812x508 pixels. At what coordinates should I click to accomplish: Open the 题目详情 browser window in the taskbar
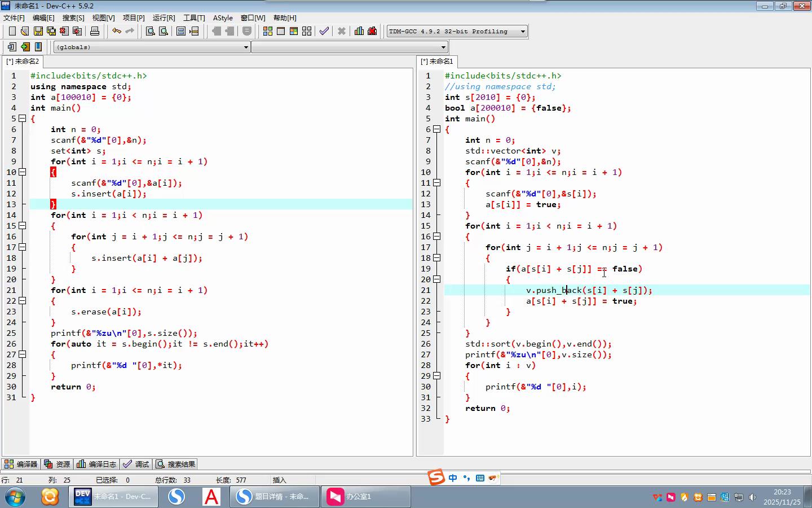[273, 497]
